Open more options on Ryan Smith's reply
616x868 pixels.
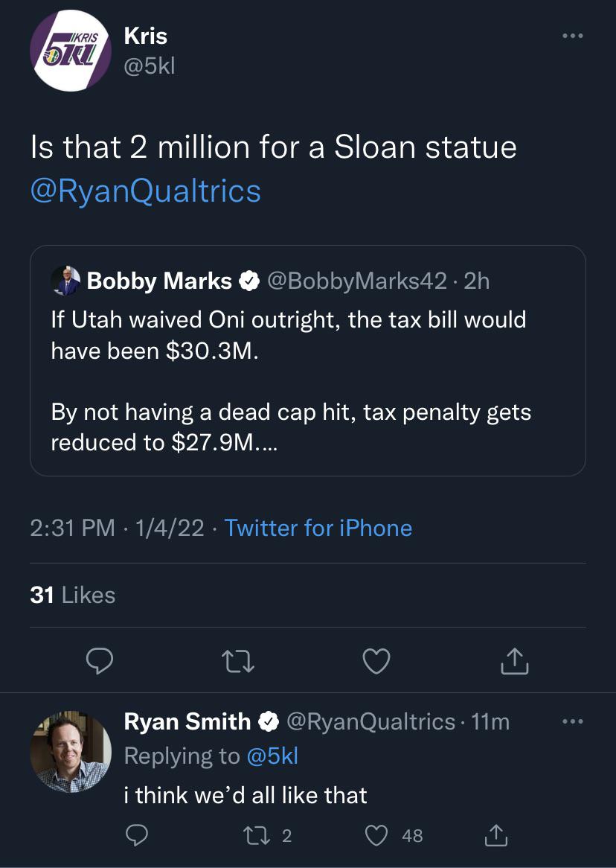572,722
